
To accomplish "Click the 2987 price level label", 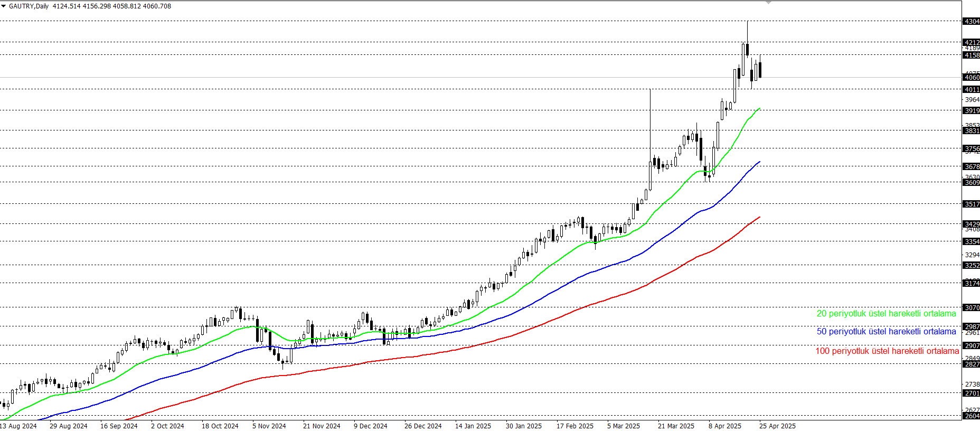I will [972, 326].
